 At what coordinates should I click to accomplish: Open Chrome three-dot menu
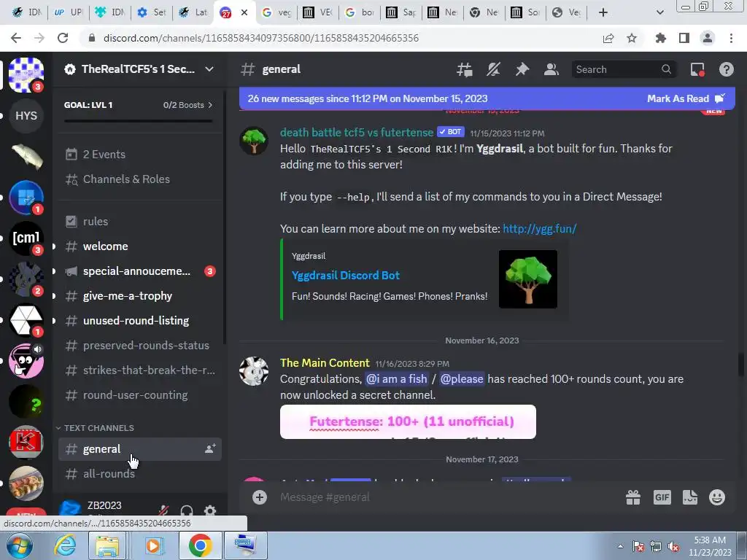click(x=731, y=38)
